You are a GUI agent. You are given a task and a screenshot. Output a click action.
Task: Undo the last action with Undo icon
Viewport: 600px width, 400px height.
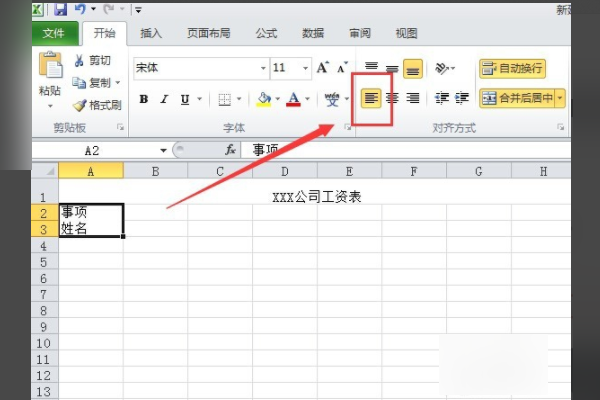pos(80,9)
